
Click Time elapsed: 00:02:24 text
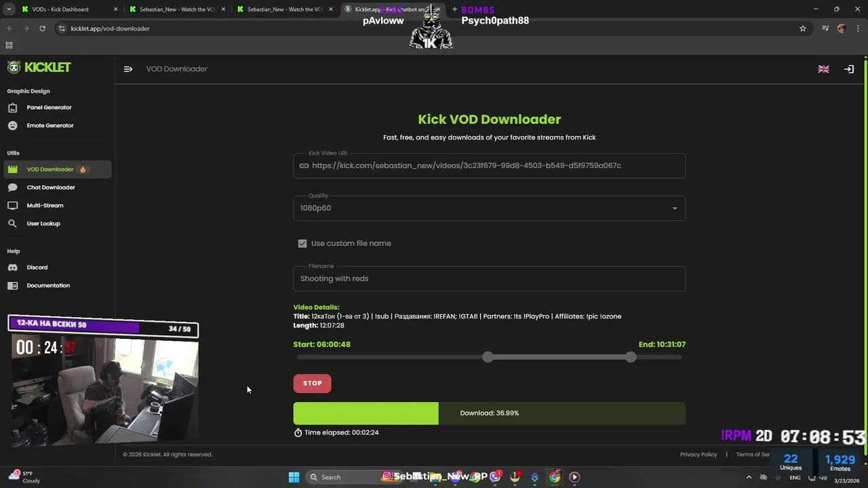pyautogui.click(x=342, y=432)
